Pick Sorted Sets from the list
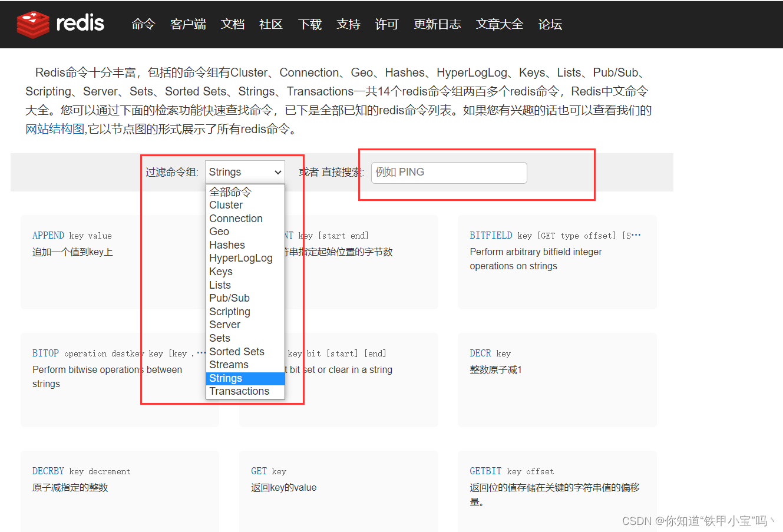Screen dimensions: 783x532 click(245, 352)
